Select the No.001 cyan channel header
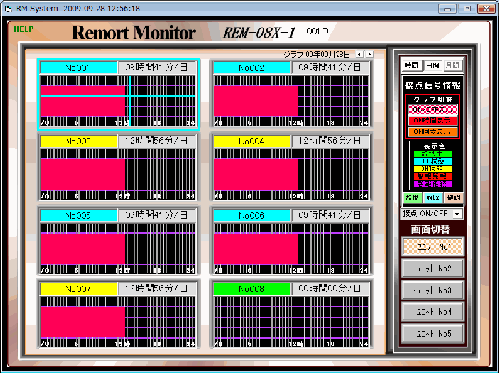The image size is (499, 373). tap(79, 68)
